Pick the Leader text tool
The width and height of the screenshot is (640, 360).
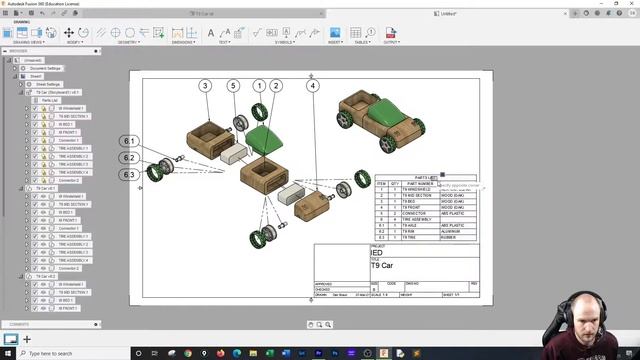pos(225,33)
